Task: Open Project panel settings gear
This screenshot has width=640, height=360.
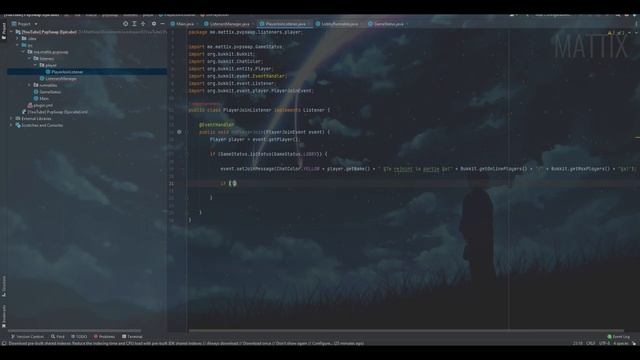Action: (154, 24)
